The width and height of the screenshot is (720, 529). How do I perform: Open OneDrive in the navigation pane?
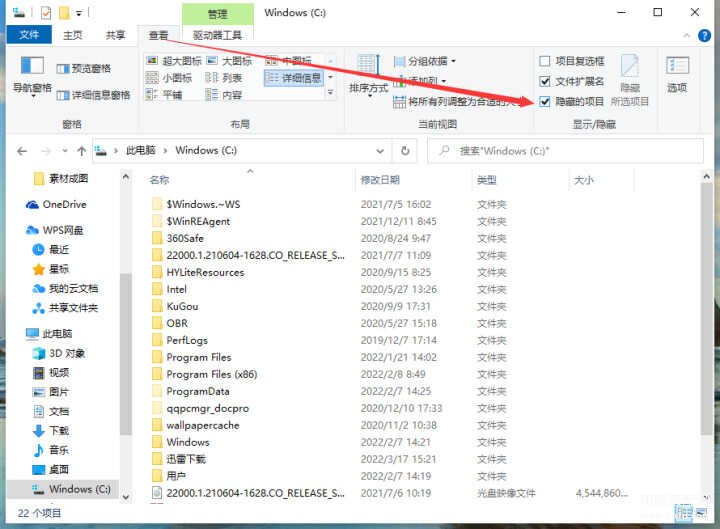click(x=56, y=205)
